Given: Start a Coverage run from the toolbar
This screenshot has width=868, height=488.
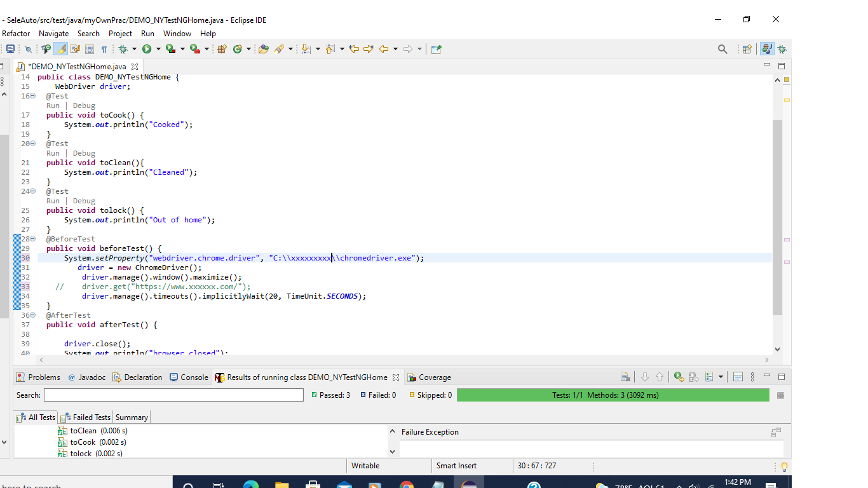Looking at the screenshot, I should point(170,48).
